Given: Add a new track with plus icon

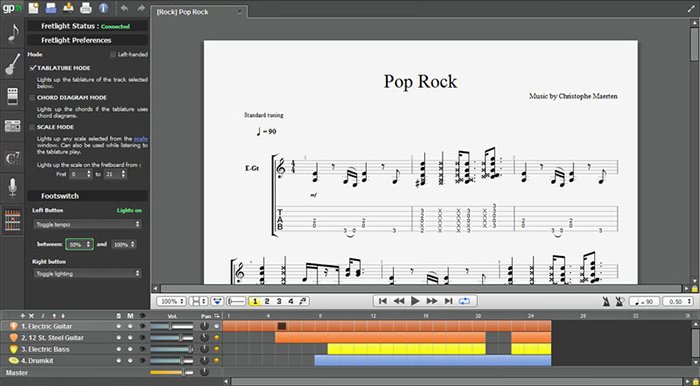Looking at the screenshot, I should 22,315.
